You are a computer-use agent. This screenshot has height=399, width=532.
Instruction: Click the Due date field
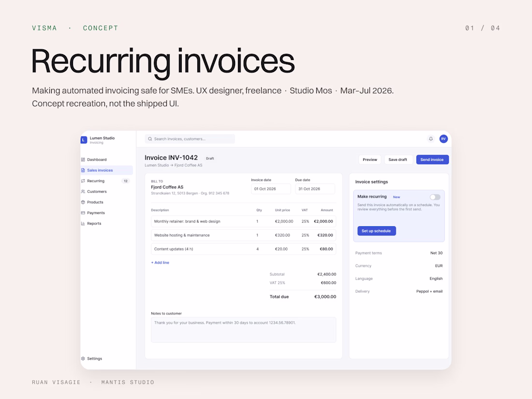click(315, 189)
